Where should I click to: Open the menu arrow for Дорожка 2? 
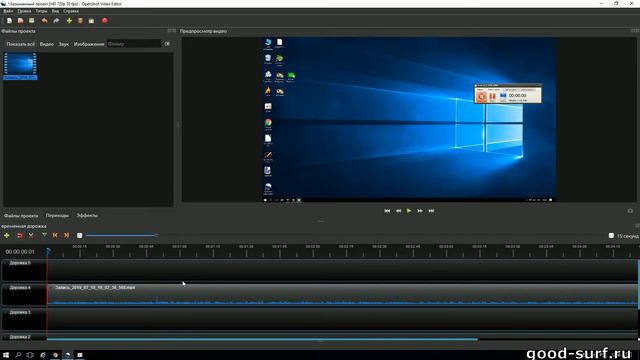(x=6, y=337)
